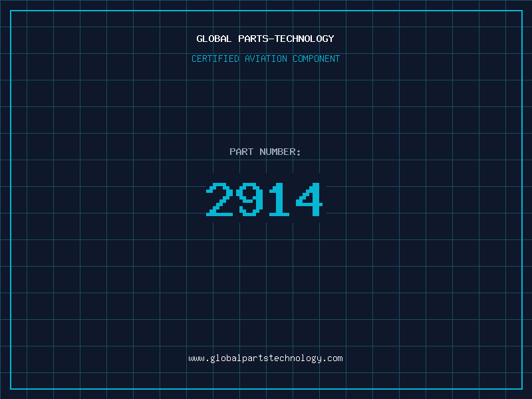Click the 'PART NUMBER:' label

[265, 152]
